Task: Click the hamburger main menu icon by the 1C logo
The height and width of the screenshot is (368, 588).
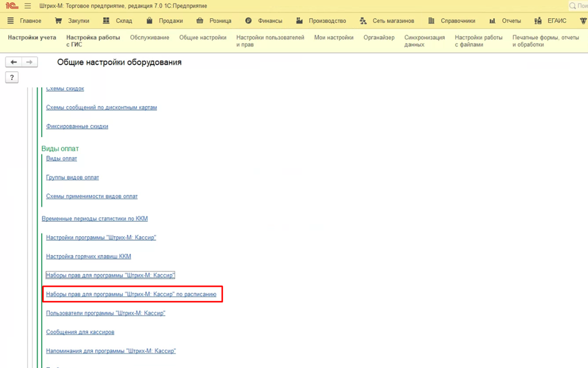Action: pyautogui.click(x=28, y=6)
